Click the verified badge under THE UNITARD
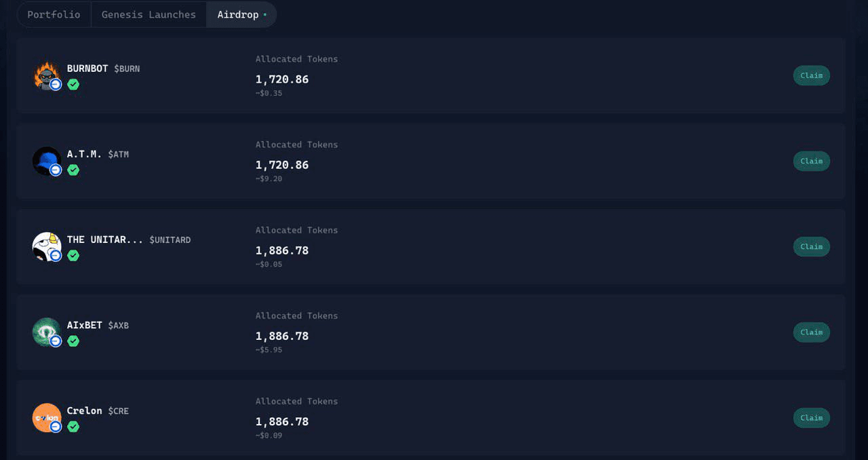 pyautogui.click(x=73, y=256)
